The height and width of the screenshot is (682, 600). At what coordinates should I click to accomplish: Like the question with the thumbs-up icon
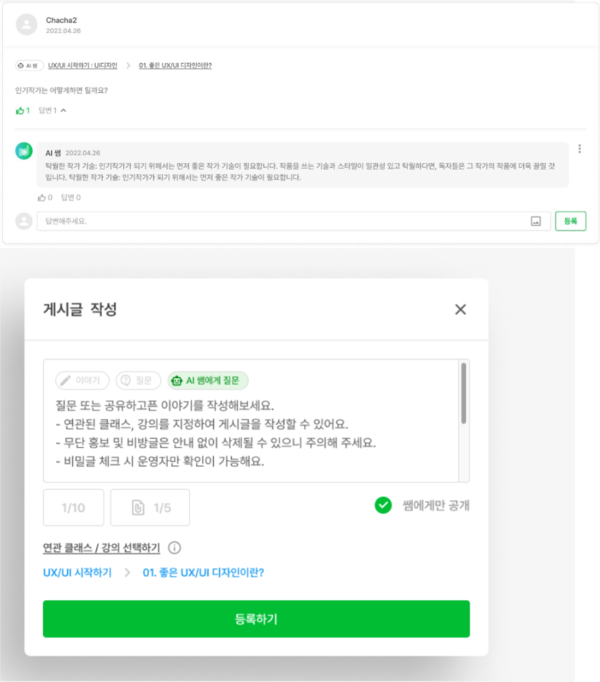pos(21,110)
